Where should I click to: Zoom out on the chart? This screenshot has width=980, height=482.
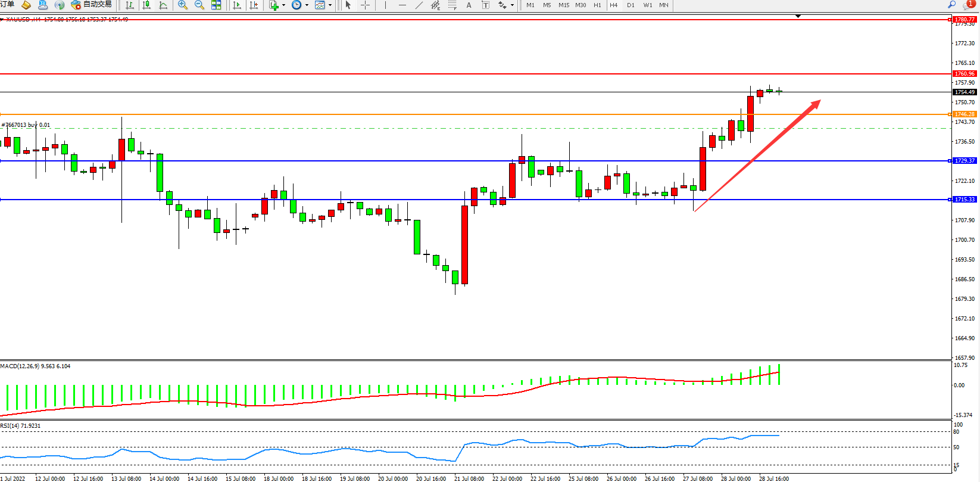(199, 5)
